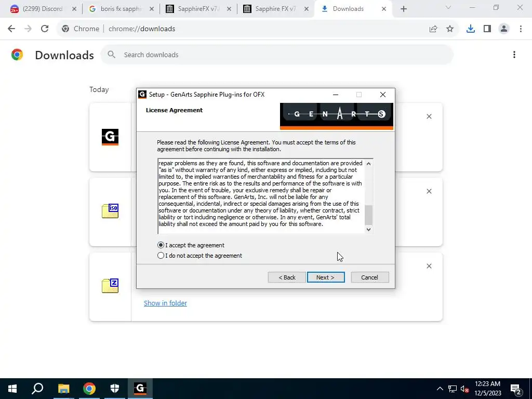
Task: Remove the GenArts download entry from list
Action: [x=429, y=116]
